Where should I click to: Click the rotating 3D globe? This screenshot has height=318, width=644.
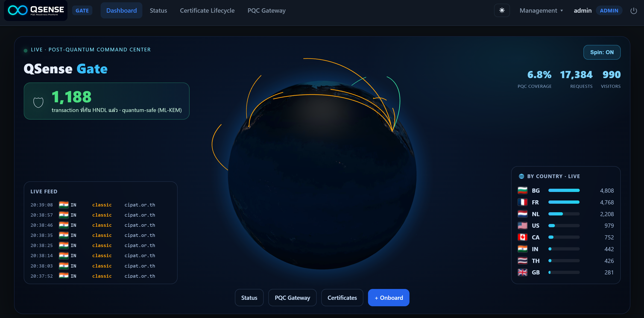pyautogui.click(x=322, y=175)
